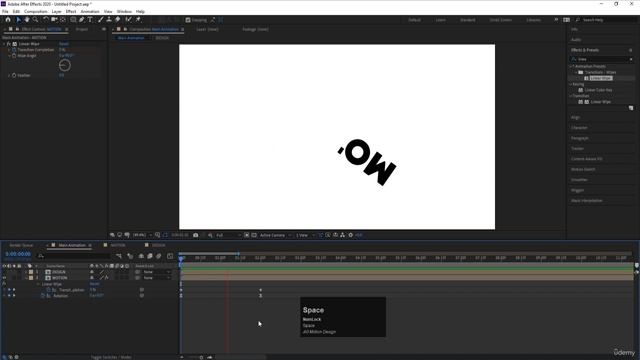Switch to the Project panel tab
The image size is (640, 360).
pyautogui.click(x=82, y=29)
